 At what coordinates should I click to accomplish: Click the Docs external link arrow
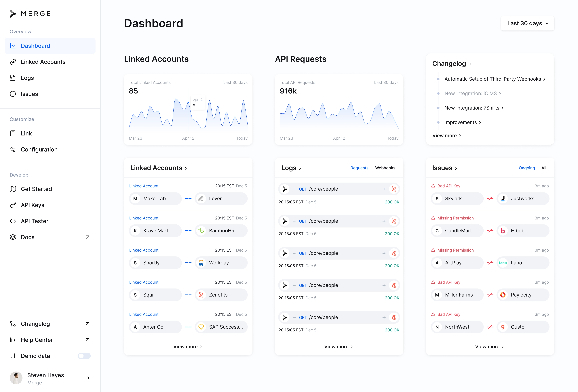(87, 237)
